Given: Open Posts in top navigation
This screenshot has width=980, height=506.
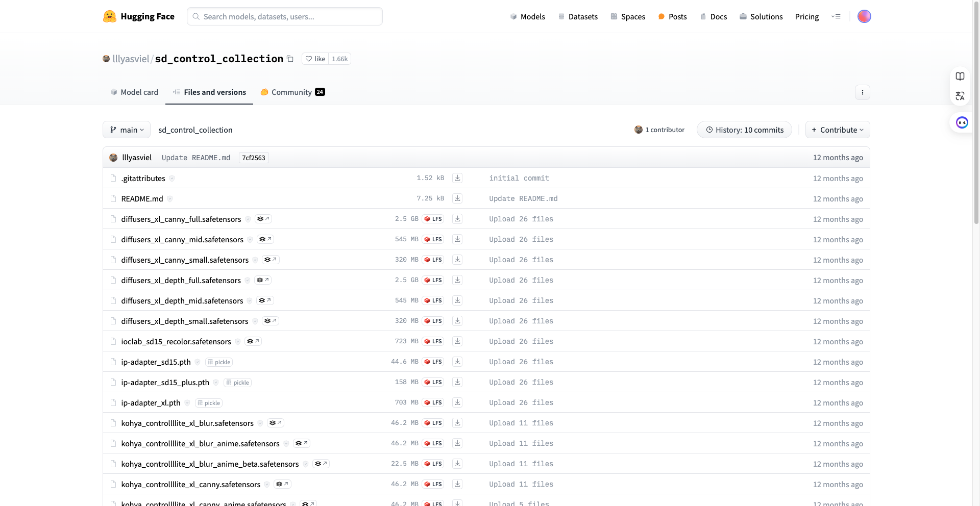Looking at the screenshot, I should 672,16.
